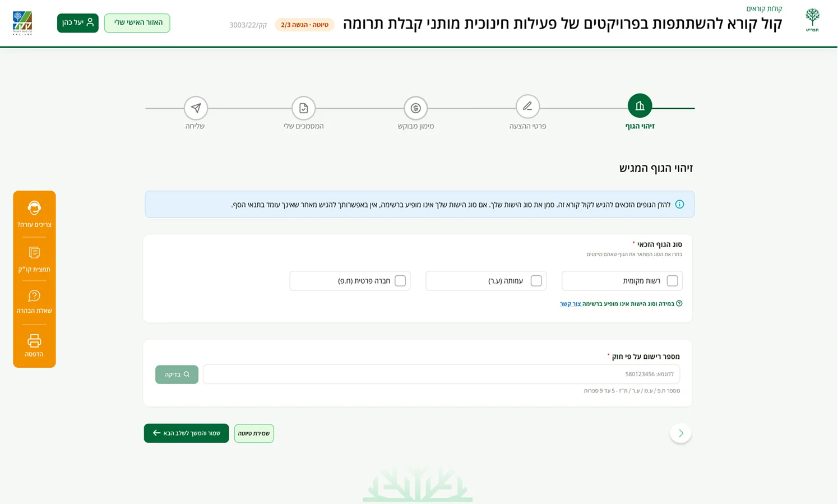Go to the פרטי ההצעה pencil step

527,106
